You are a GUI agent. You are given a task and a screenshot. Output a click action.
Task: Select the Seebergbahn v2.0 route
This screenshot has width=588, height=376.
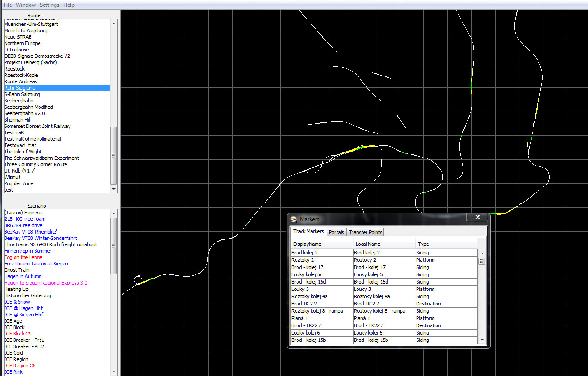25,113
